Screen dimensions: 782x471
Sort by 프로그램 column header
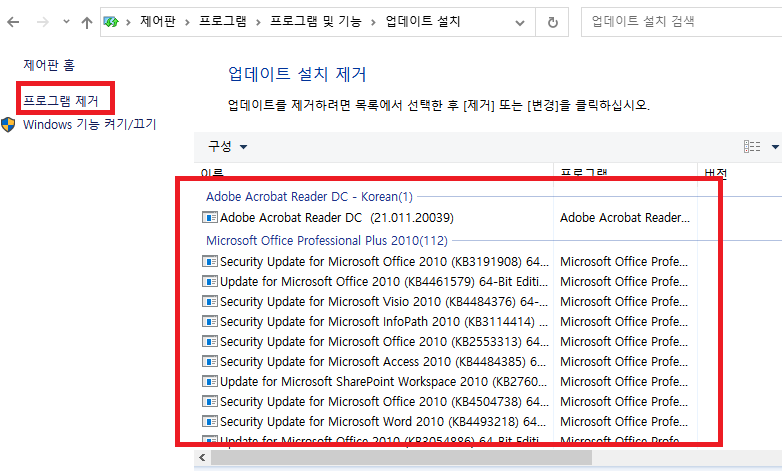584,173
